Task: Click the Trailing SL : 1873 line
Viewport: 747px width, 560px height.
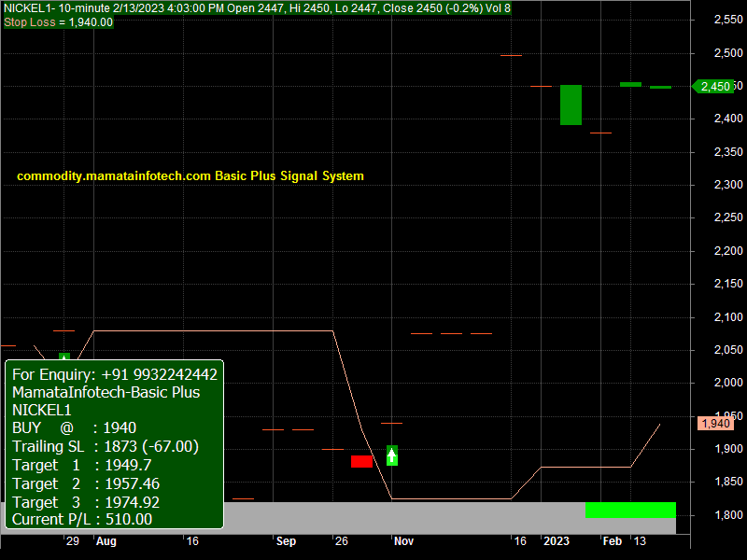Action: click(x=106, y=446)
